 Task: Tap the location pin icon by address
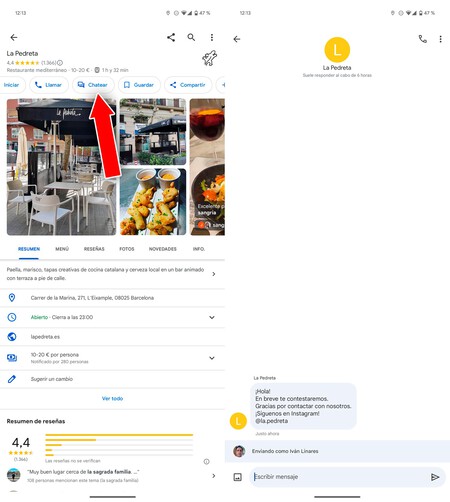[x=12, y=298]
